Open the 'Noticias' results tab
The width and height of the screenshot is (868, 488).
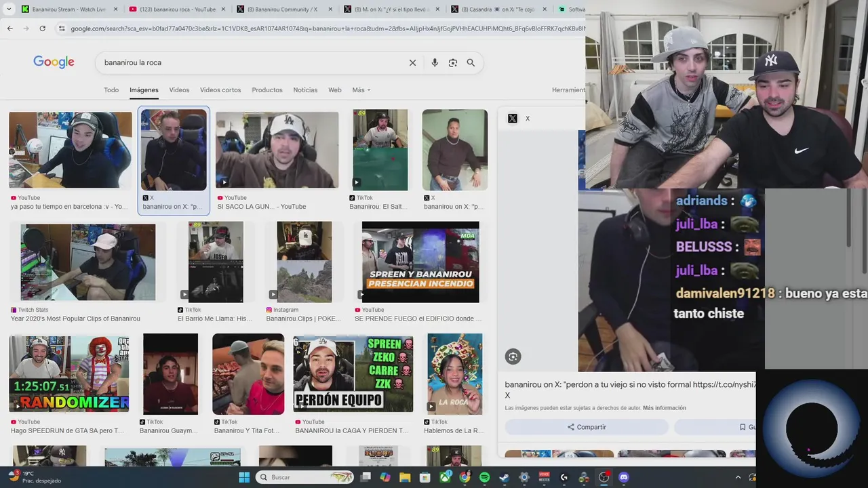[x=305, y=90]
